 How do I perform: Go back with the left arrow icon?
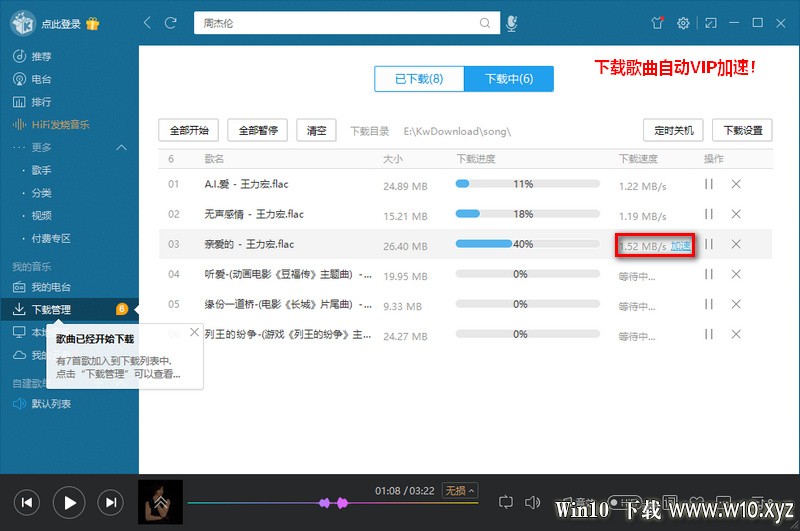(x=147, y=23)
